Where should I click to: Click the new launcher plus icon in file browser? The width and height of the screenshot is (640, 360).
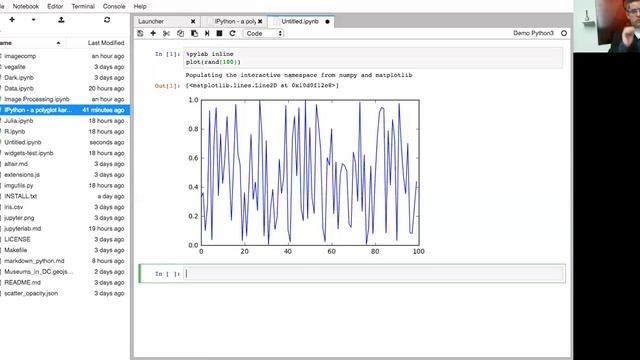(x=12, y=20)
